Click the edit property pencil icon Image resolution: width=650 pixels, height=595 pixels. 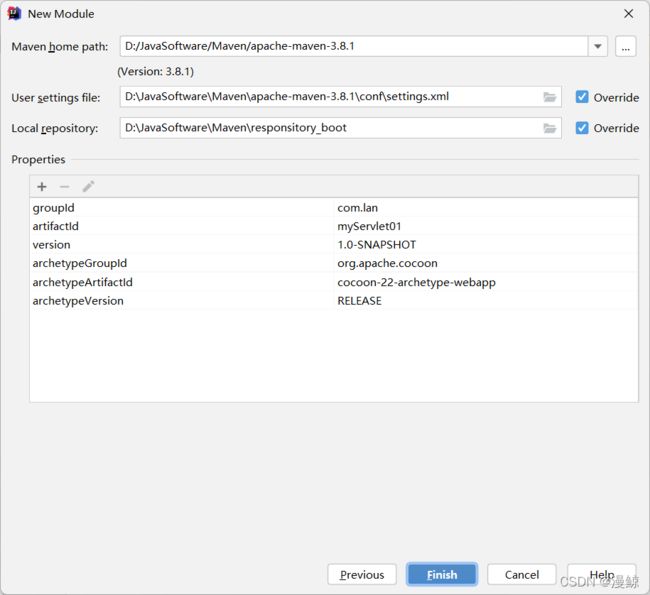tap(88, 187)
